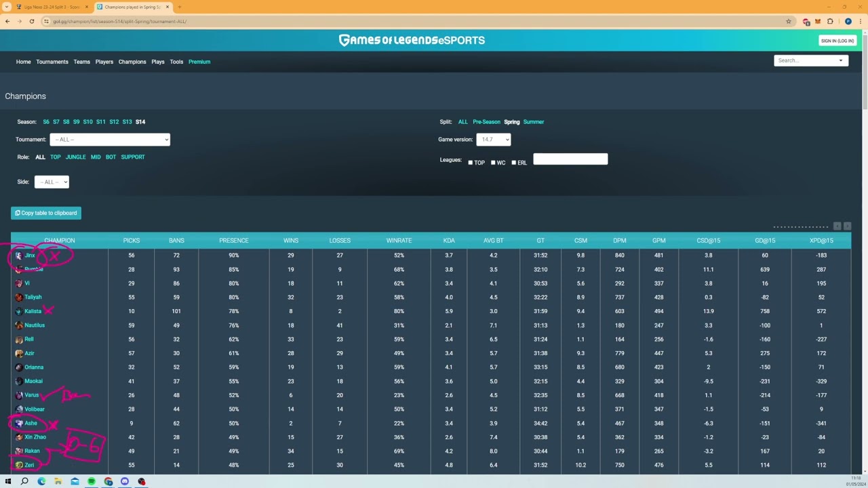Open the Side dropdown
This screenshot has height=488, width=868.
[52, 182]
